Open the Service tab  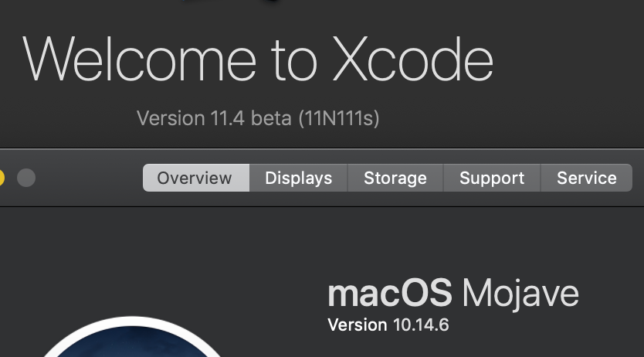click(x=587, y=178)
